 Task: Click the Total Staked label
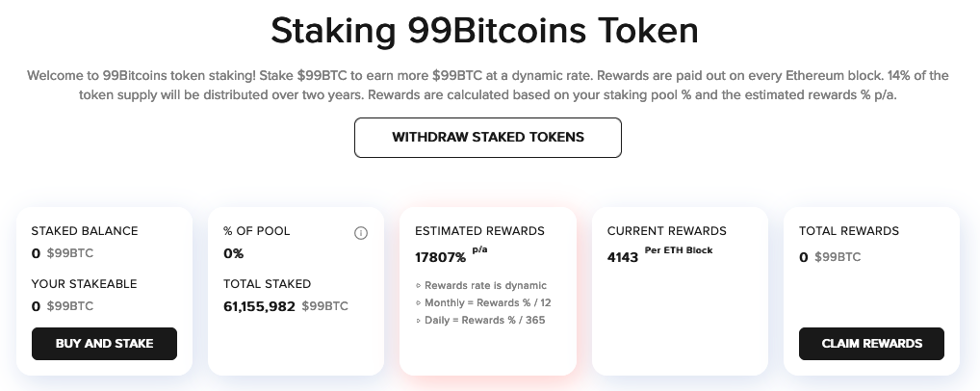tap(267, 284)
